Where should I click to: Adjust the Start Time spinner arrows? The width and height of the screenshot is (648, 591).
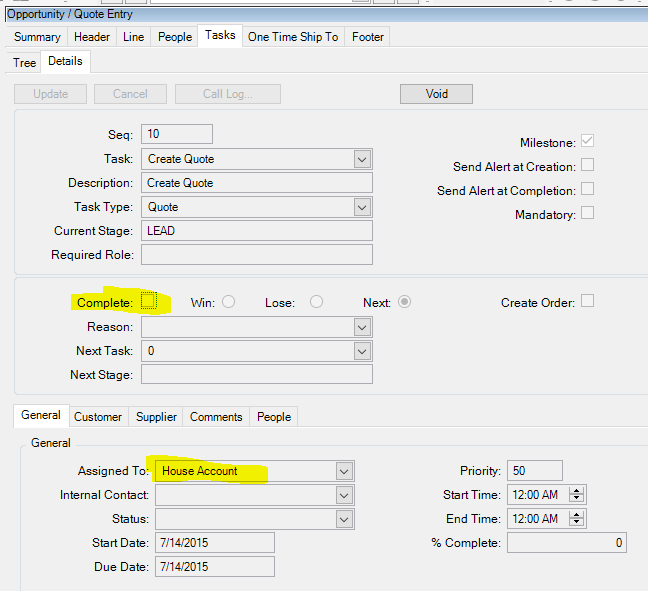point(577,494)
